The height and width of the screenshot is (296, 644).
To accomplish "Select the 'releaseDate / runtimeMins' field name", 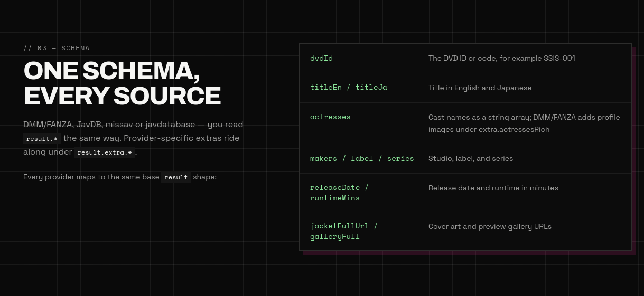I will click(x=339, y=193).
